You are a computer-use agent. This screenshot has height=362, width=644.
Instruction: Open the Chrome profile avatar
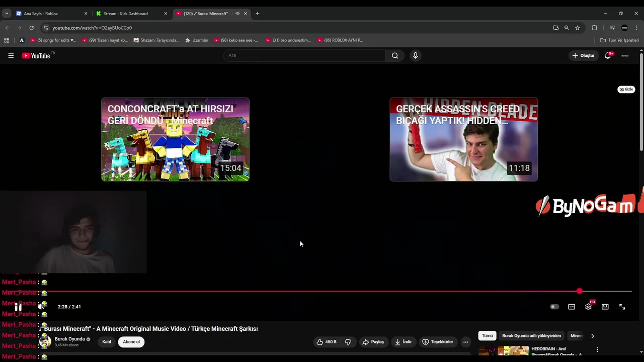(624, 28)
